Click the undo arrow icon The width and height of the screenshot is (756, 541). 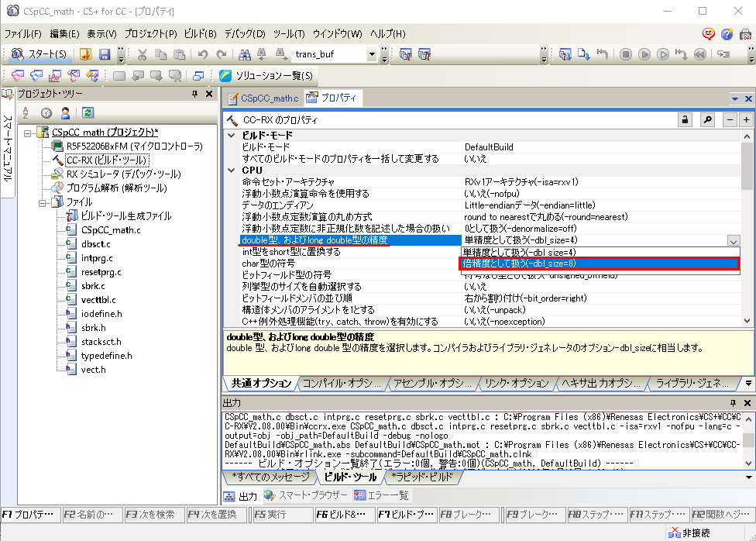click(x=202, y=54)
